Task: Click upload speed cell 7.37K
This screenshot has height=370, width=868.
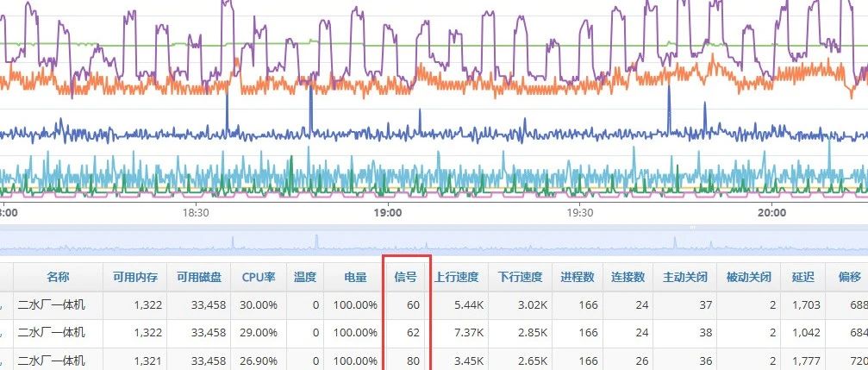Action: pos(468,333)
